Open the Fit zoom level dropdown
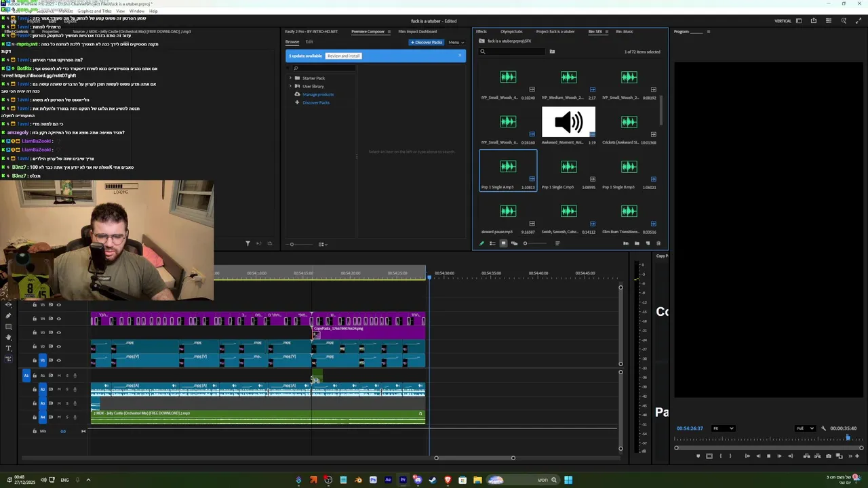 [x=724, y=428]
